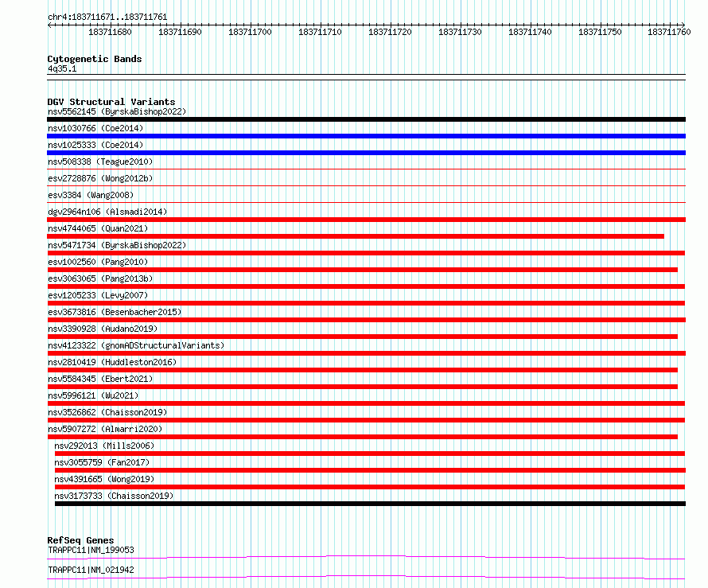The height and width of the screenshot is (588, 708).
Task: Select dgv2964n106 (Alsmadi2014) label
Action: 107,212
